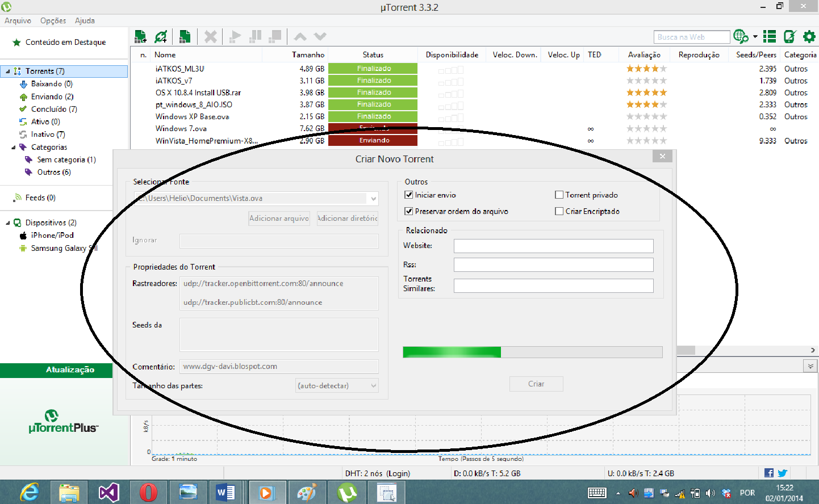Open Snipping Tool from the taskbar
This screenshot has width=819, height=504.
[x=387, y=492]
